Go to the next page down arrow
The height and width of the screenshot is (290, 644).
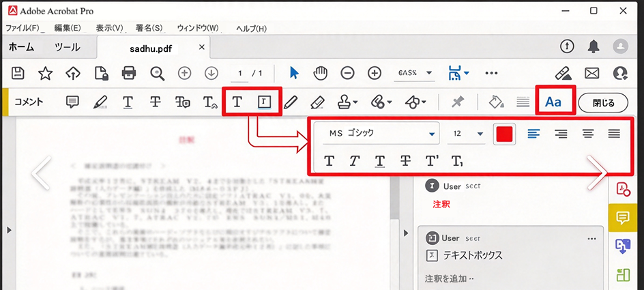pos(211,74)
